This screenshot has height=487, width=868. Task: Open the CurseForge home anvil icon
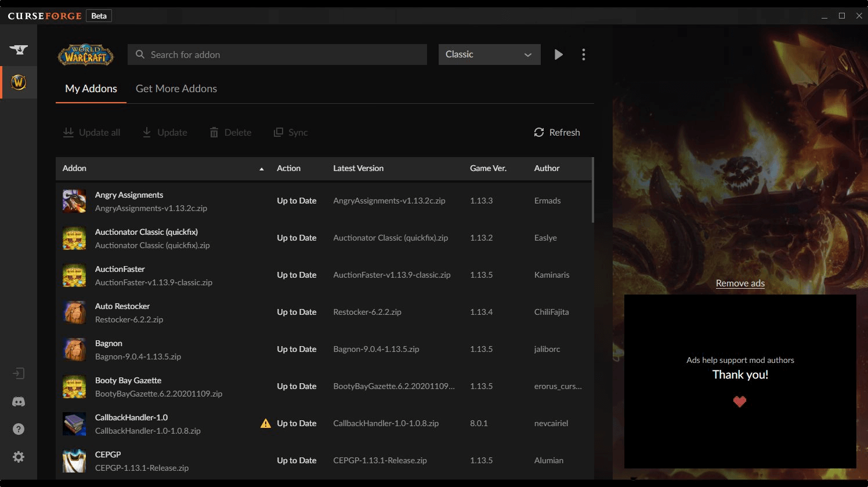click(19, 50)
